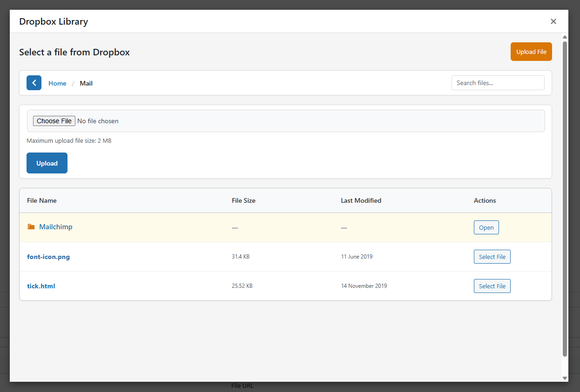Open the Mailchimp folder link

[x=56, y=227]
